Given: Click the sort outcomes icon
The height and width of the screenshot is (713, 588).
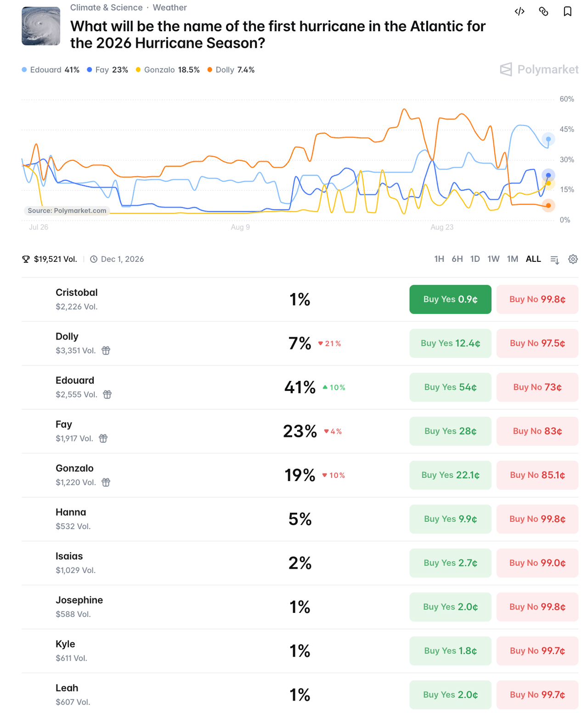Looking at the screenshot, I should click(x=554, y=260).
